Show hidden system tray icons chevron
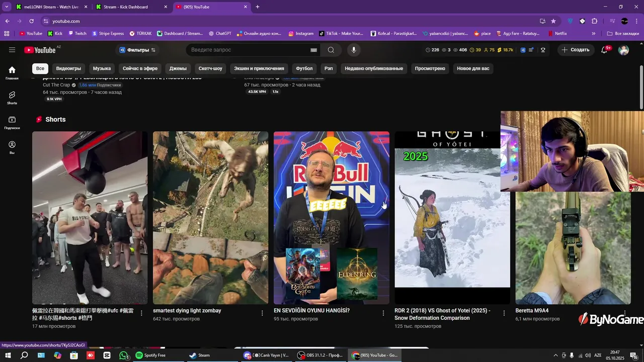644x362 pixels. click(555, 355)
